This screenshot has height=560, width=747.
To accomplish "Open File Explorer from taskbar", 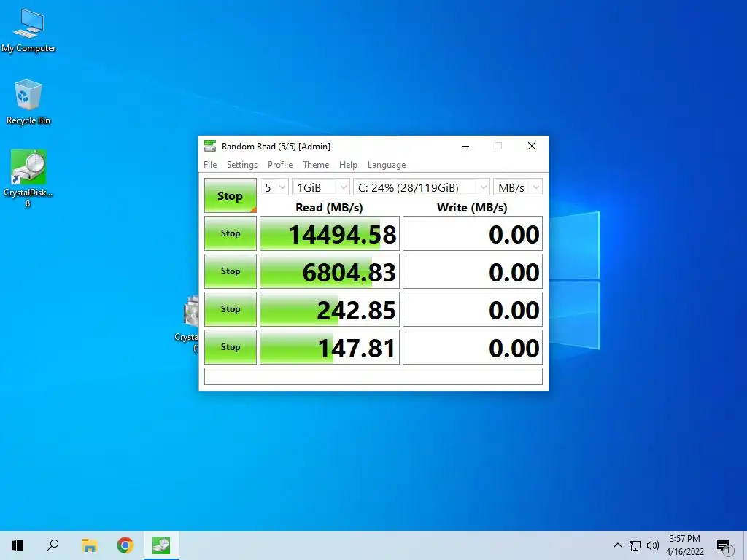I will [89, 545].
